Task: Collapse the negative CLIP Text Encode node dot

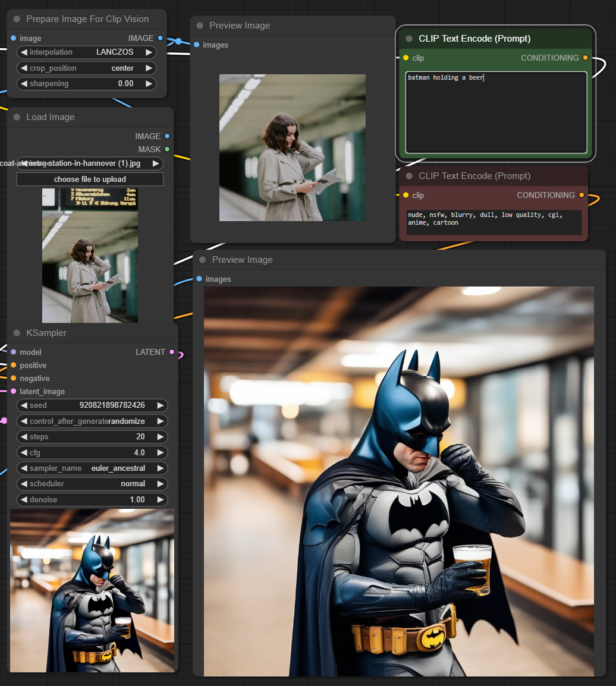Action: point(409,176)
